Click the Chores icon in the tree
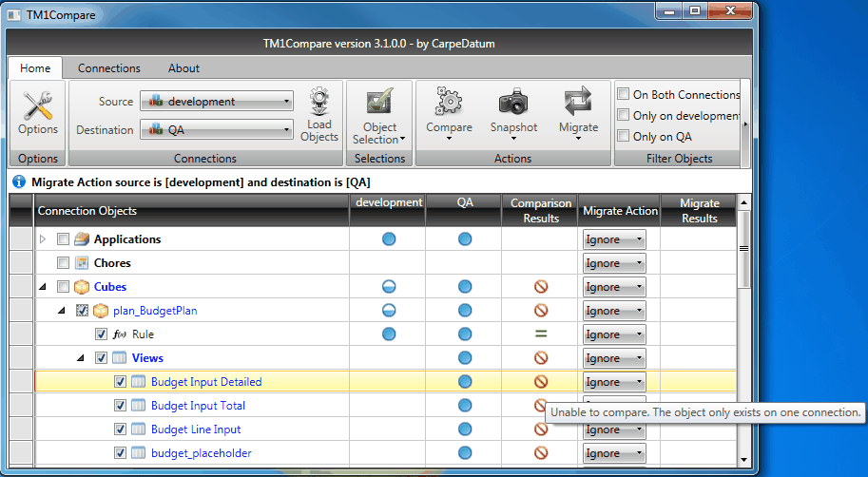The height and width of the screenshot is (477, 868). coord(82,263)
